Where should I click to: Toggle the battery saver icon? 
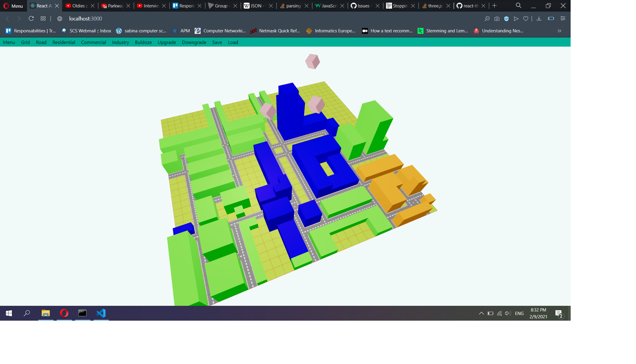(x=551, y=18)
